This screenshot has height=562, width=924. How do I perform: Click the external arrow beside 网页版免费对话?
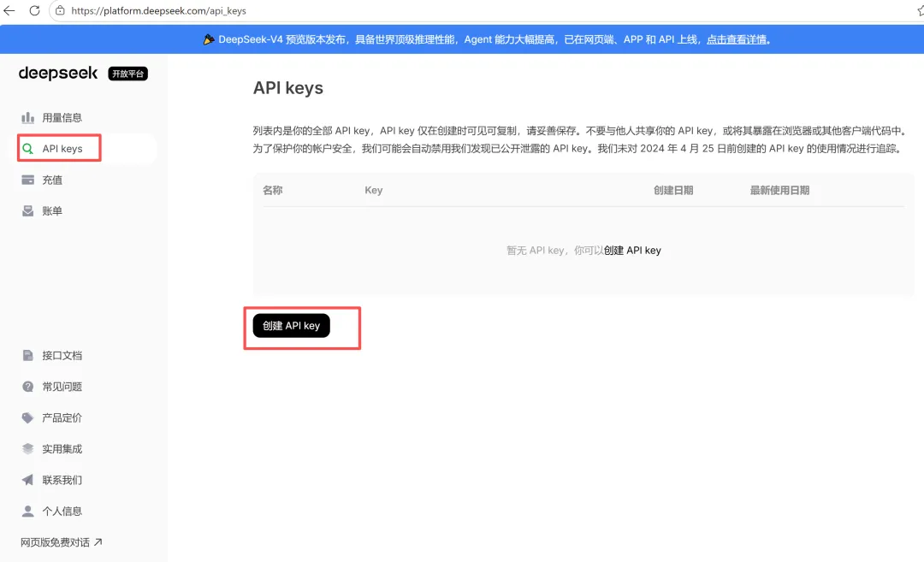coord(98,542)
